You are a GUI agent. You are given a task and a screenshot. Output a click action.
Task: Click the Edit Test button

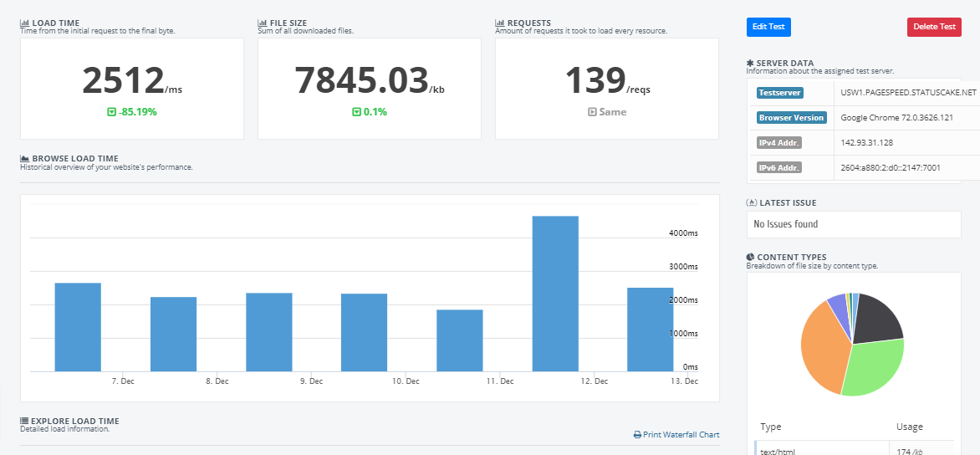pyautogui.click(x=768, y=27)
